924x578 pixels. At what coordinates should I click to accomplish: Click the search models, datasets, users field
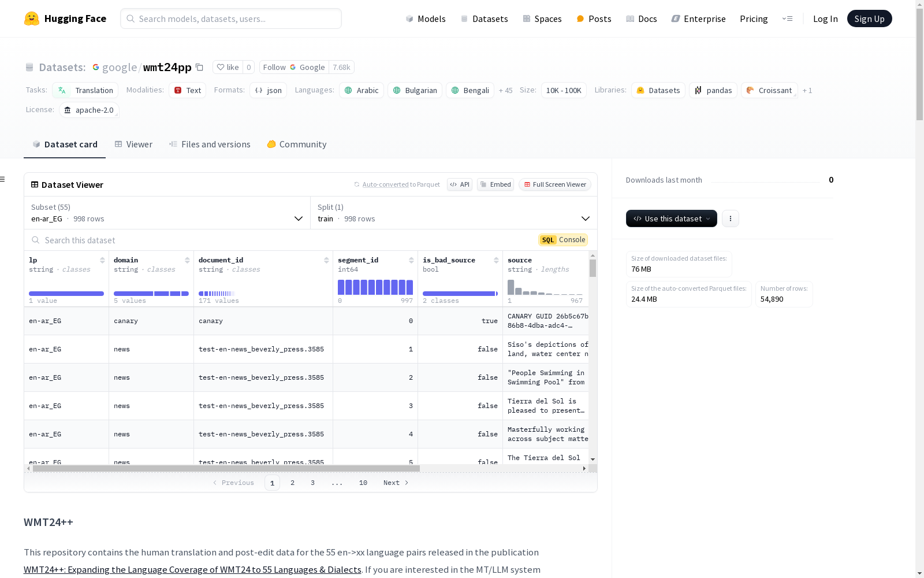(231, 18)
